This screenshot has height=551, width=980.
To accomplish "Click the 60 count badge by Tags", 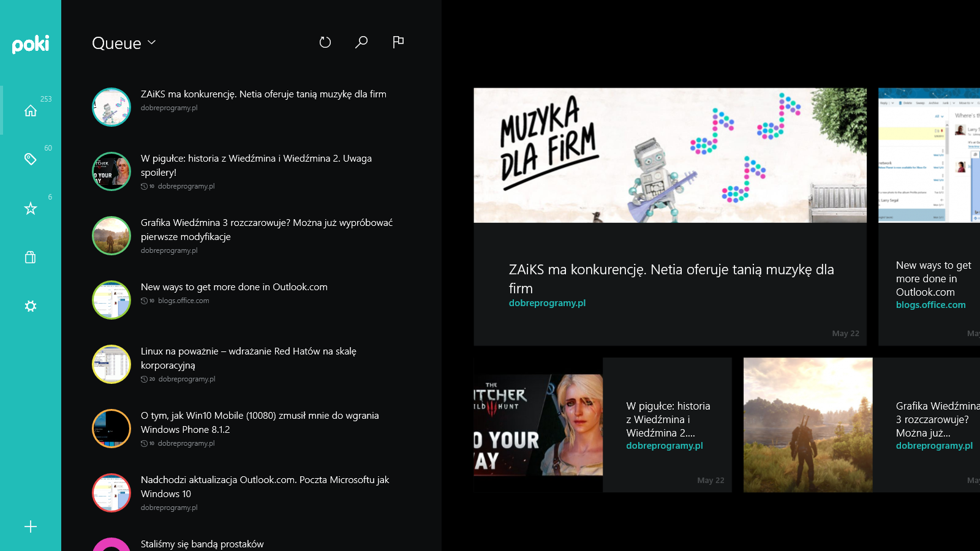I will tap(48, 148).
